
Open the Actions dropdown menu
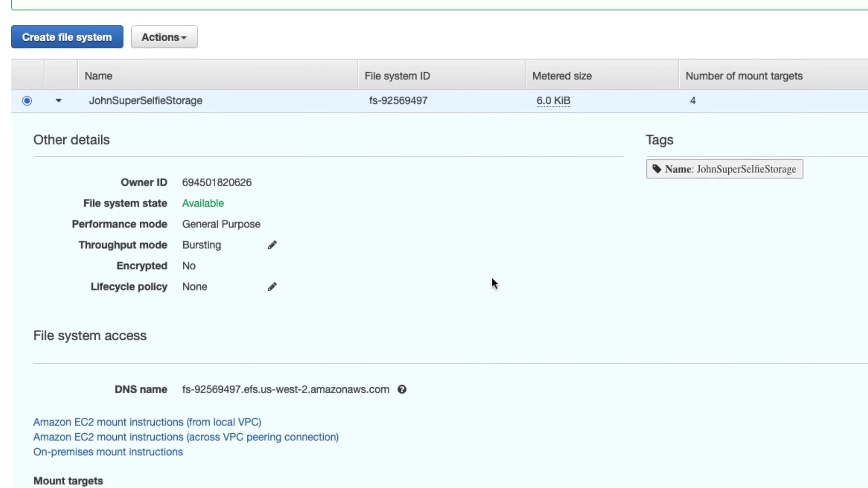click(x=164, y=37)
